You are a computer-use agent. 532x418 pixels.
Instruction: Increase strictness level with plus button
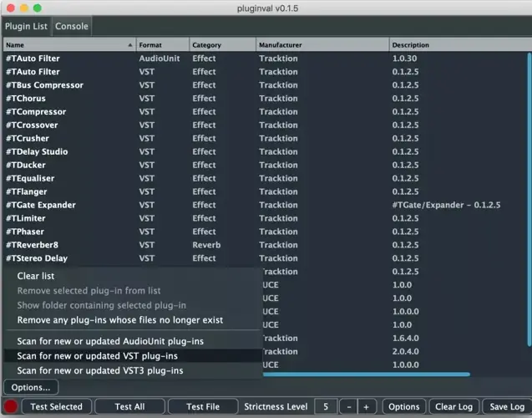366,407
